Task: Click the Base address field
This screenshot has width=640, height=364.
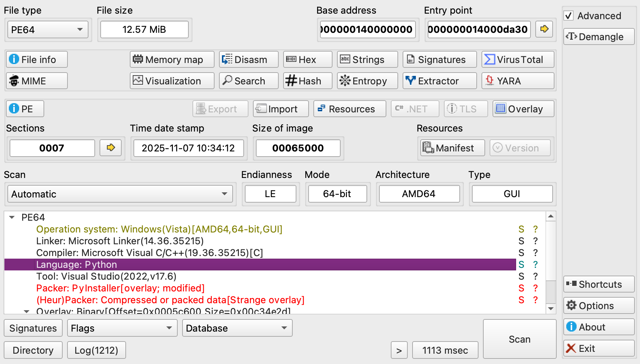Action: tap(368, 29)
